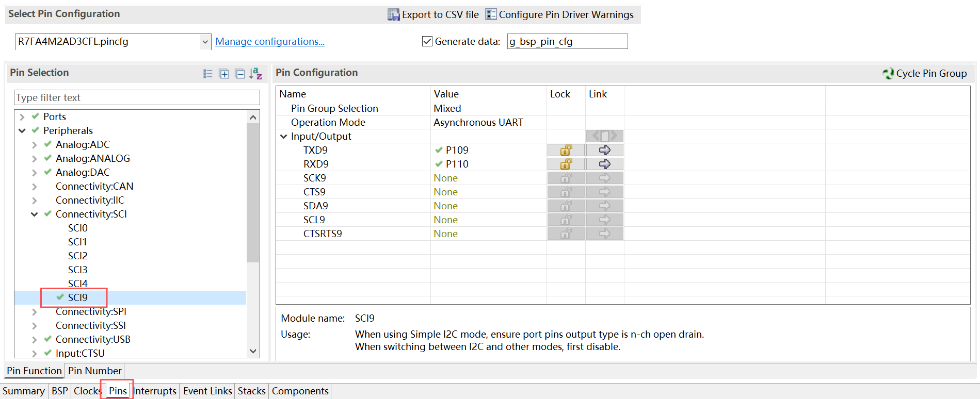
Task: Collapse all pin selection tree nodes
Action: click(x=240, y=74)
